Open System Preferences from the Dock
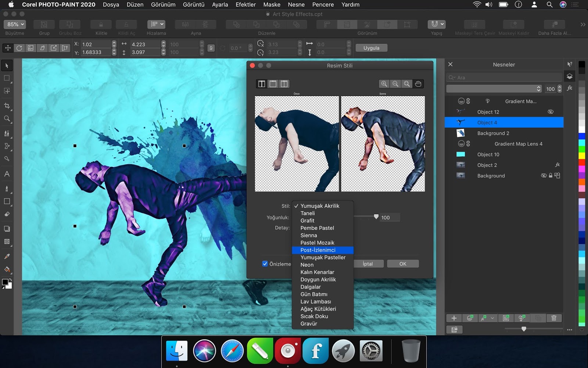Viewport: 588px width, 368px height. [371, 351]
